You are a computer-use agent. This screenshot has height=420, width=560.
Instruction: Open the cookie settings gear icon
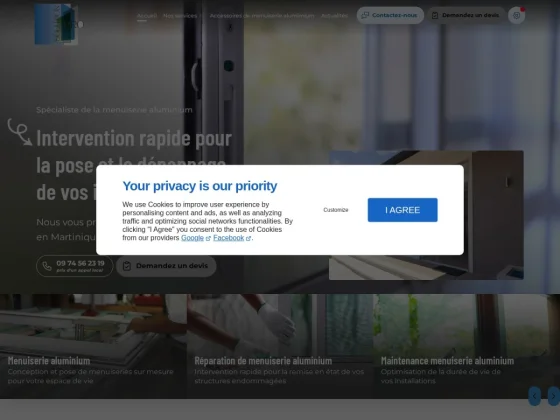pos(516,15)
